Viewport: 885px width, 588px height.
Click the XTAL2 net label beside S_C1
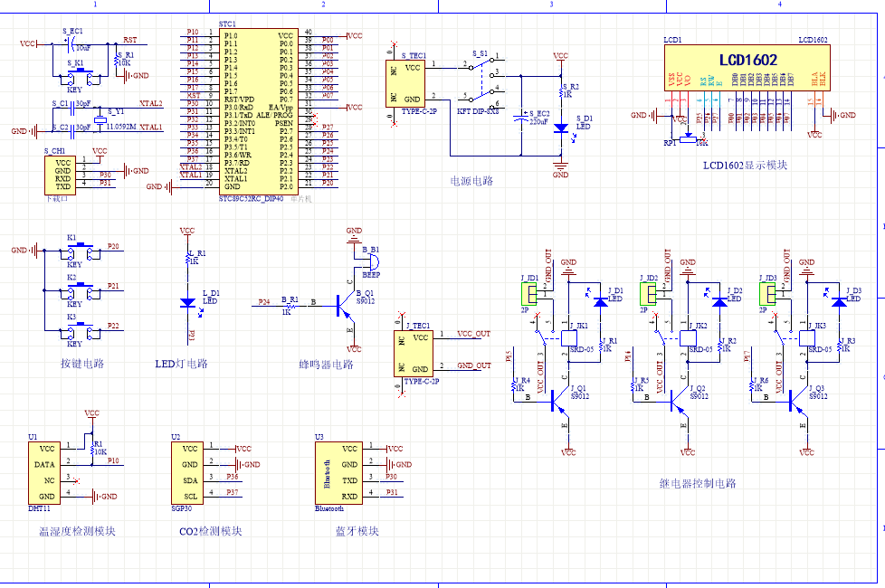point(151,103)
